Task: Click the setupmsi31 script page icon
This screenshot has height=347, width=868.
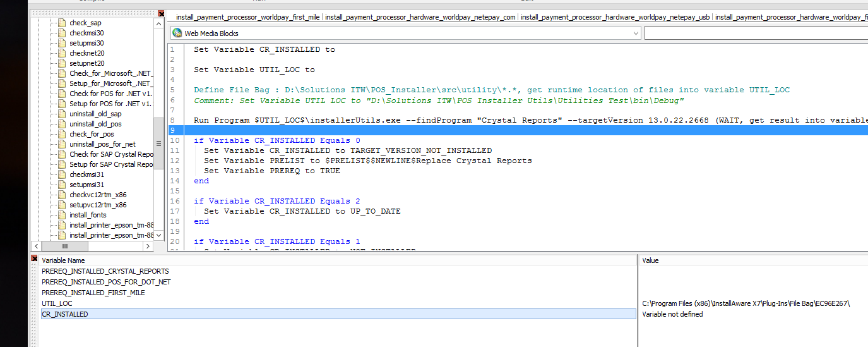Action: pyautogui.click(x=61, y=185)
